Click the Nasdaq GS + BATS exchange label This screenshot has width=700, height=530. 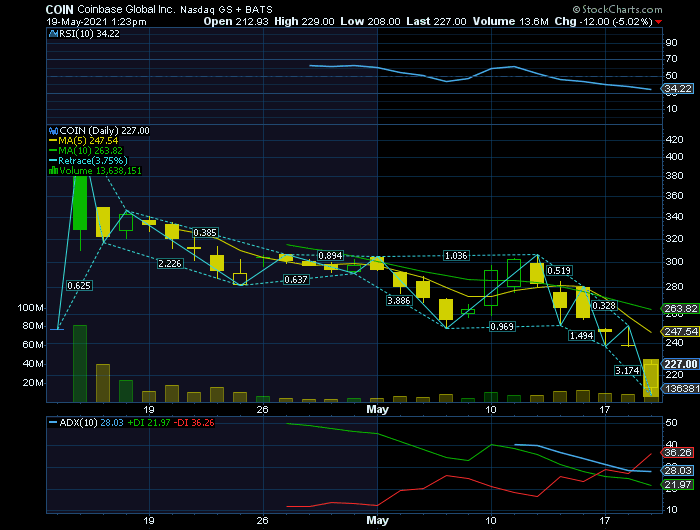(x=226, y=9)
